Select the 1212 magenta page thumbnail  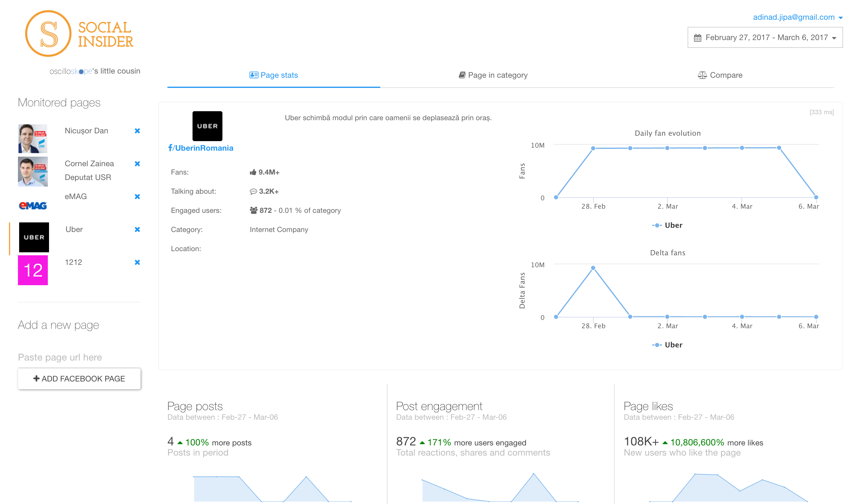tap(33, 270)
